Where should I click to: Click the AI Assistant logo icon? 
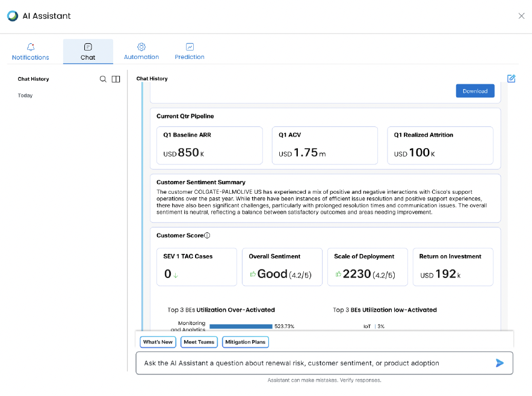13,16
